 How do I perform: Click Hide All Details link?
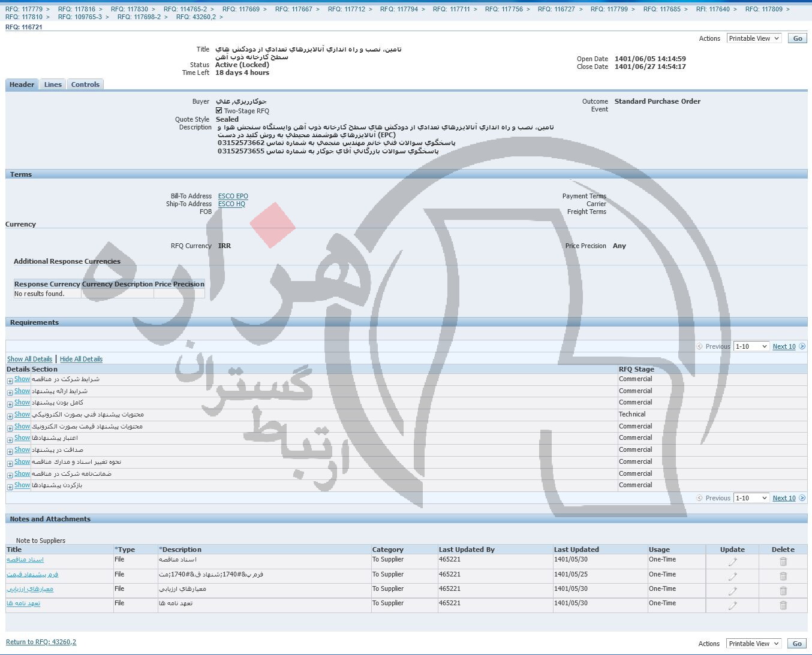click(81, 359)
